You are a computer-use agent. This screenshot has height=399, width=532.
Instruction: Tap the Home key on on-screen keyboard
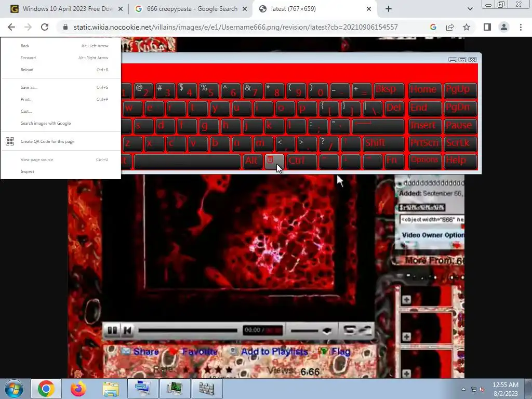424,90
